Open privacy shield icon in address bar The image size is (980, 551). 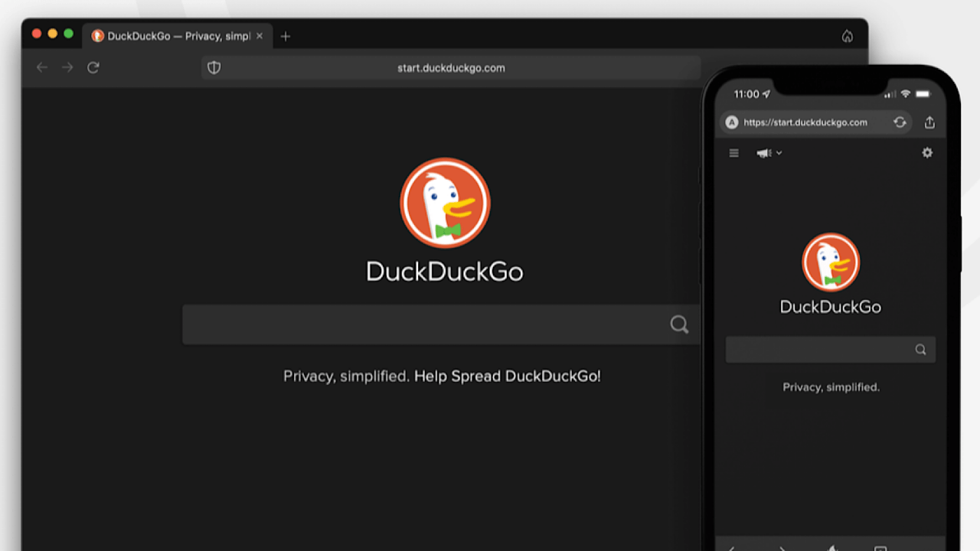tap(214, 67)
